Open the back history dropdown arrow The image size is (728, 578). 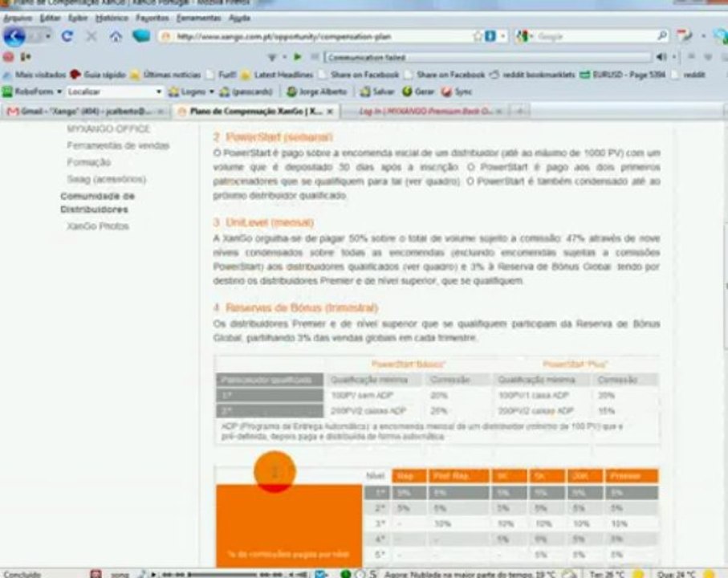[x=48, y=36]
